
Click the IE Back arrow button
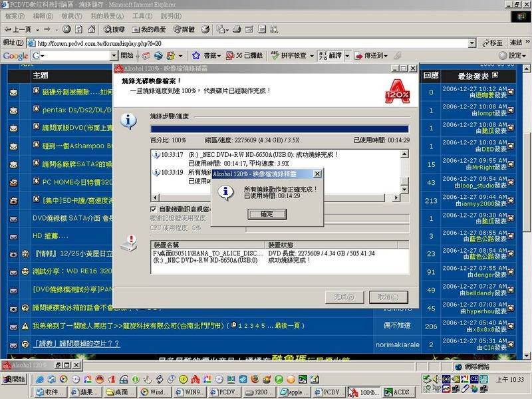coord(18,29)
